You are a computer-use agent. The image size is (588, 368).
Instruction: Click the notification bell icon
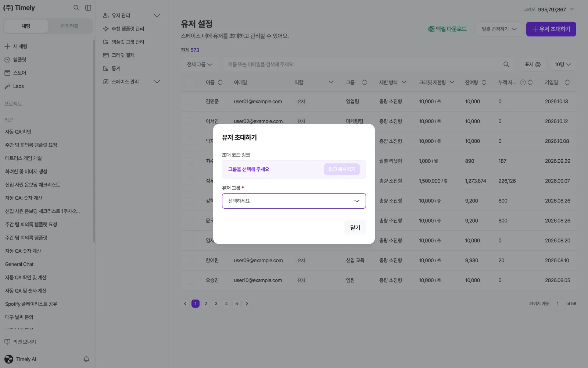click(86, 359)
